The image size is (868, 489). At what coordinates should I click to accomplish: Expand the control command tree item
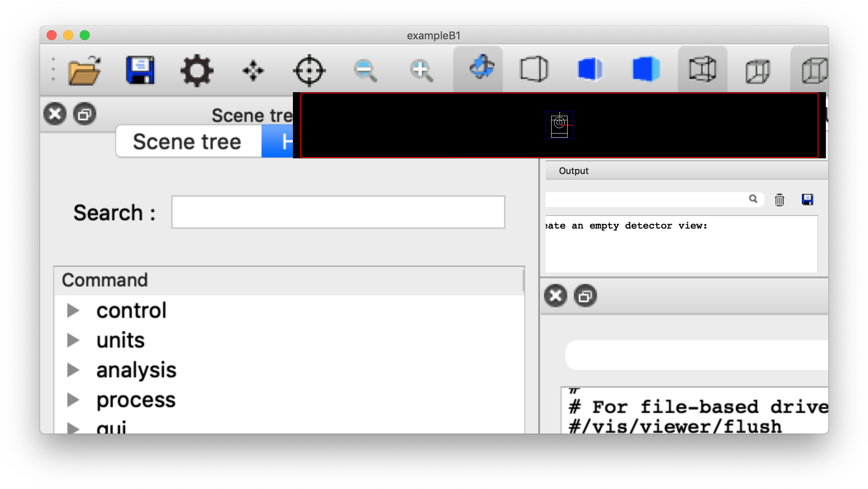[73, 310]
